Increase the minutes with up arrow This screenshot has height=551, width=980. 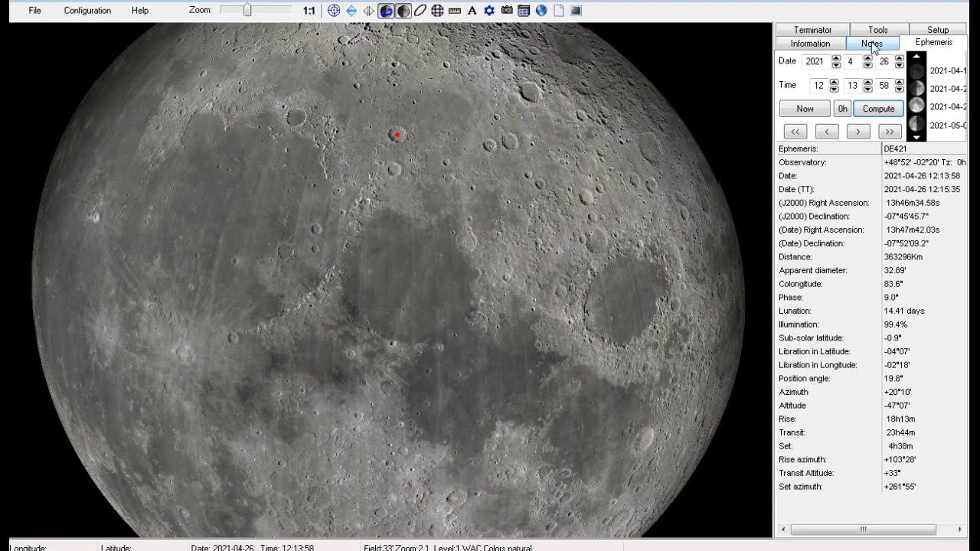tap(867, 82)
